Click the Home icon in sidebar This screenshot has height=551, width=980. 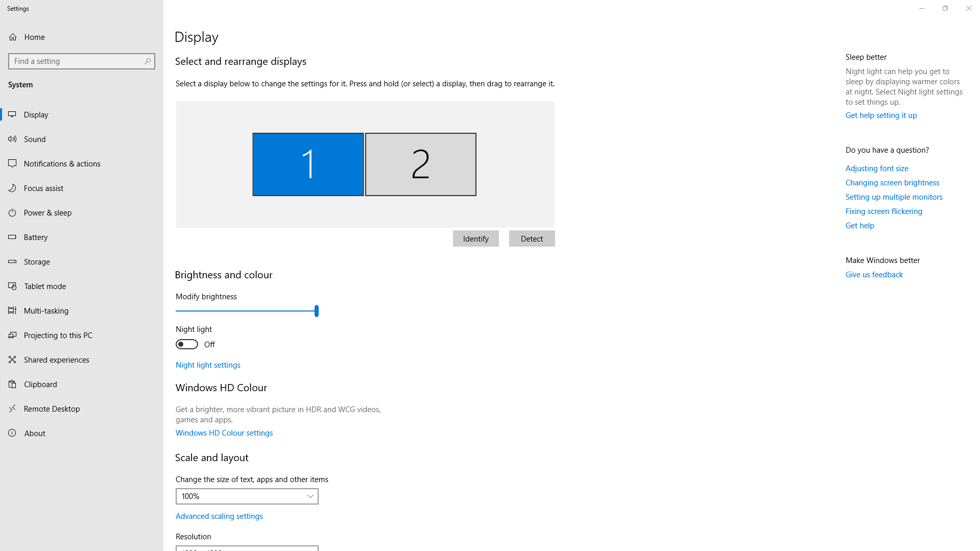(13, 37)
